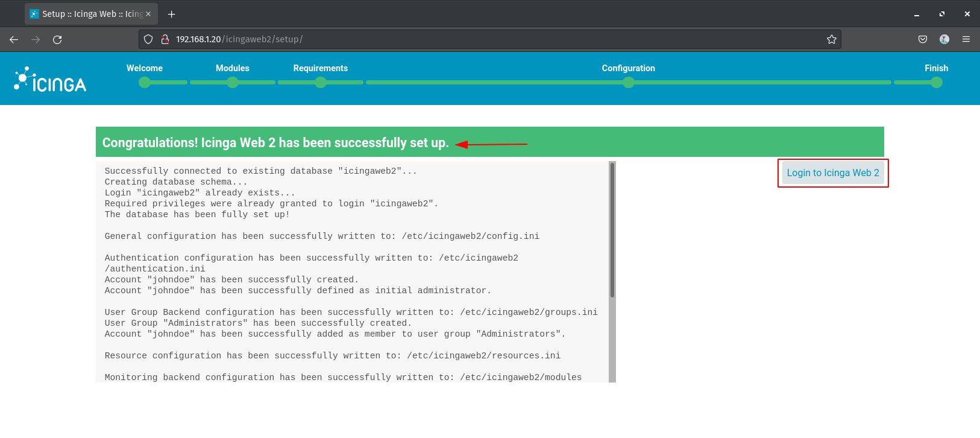Open a new browser tab
The image size is (980, 438).
171,14
